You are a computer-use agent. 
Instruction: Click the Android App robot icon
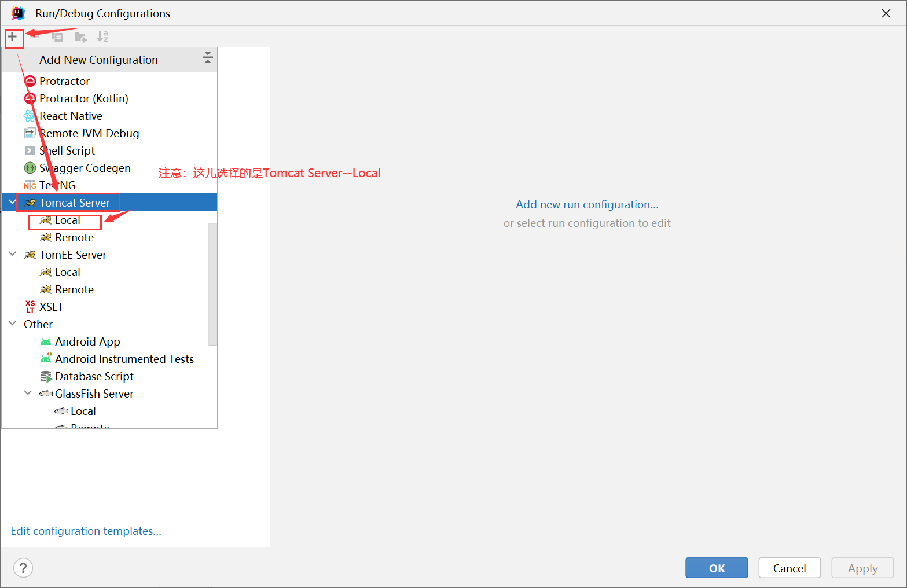tap(46, 341)
